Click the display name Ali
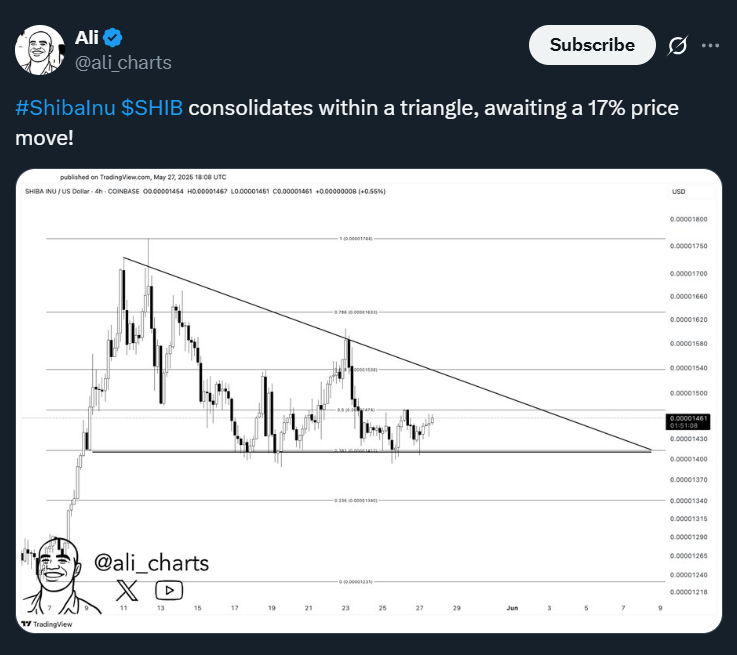Screen dimensions: 737x655 (x=87, y=38)
